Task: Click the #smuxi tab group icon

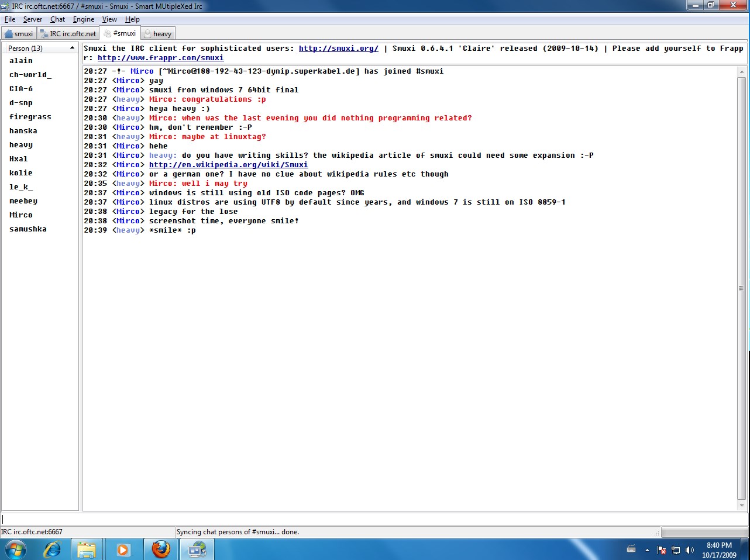Action: pos(107,33)
